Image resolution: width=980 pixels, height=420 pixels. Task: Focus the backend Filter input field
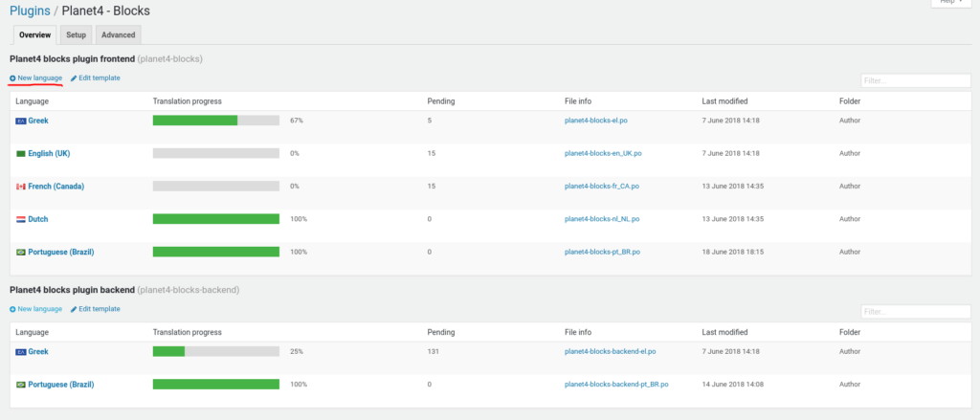point(916,311)
